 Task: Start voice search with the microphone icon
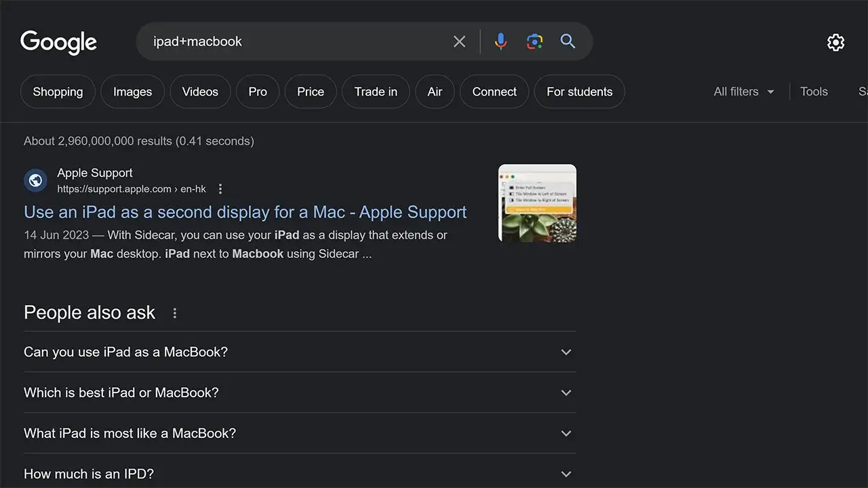pyautogui.click(x=500, y=41)
